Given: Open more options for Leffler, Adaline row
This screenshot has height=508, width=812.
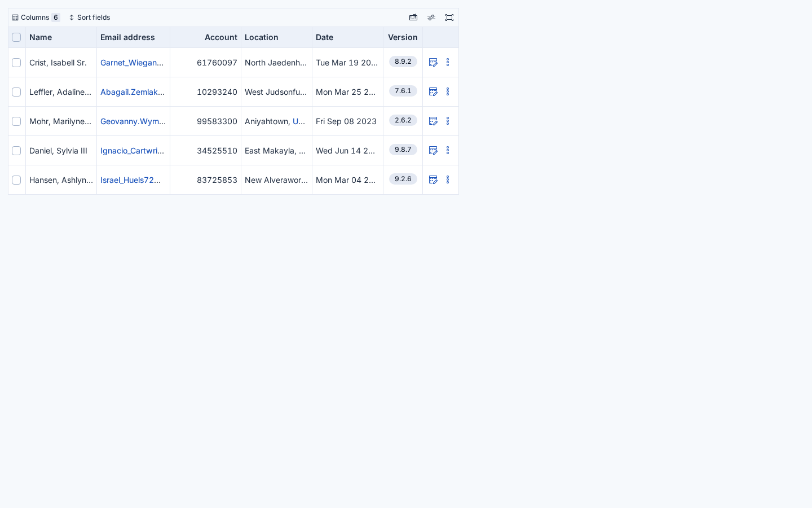Looking at the screenshot, I should (448, 91).
